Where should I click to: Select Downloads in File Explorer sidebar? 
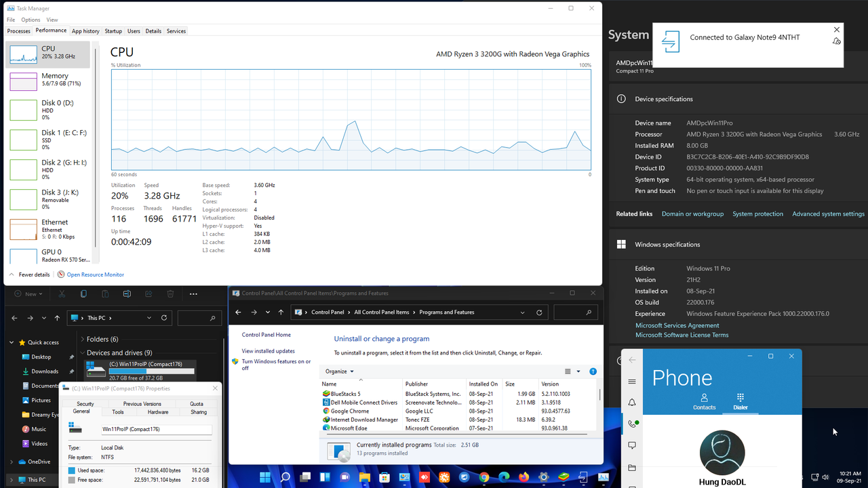[45, 371]
